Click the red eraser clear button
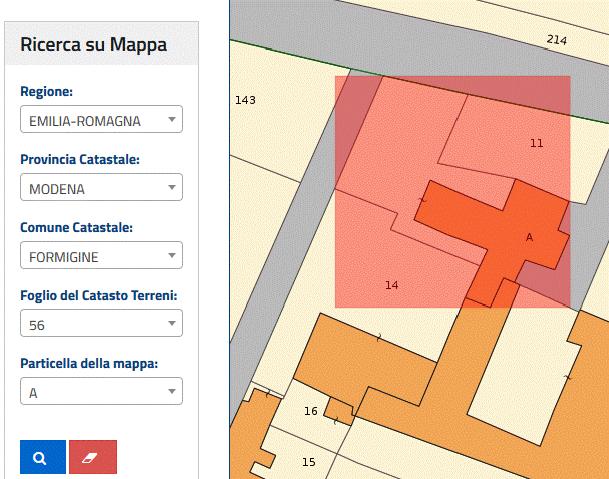The height and width of the screenshot is (479, 609). click(x=93, y=457)
